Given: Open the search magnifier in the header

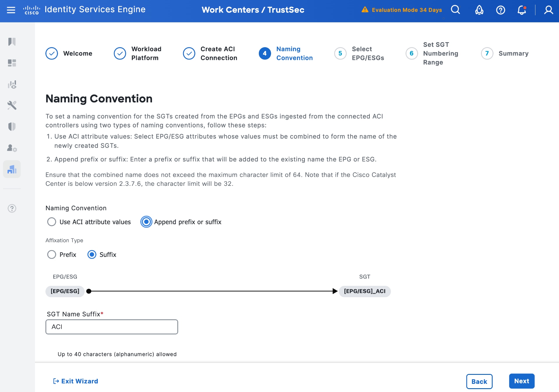Looking at the screenshot, I should [x=455, y=10].
